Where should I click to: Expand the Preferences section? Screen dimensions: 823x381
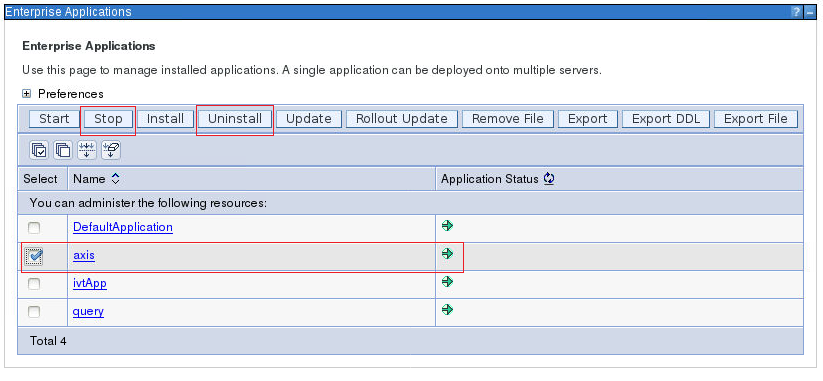coord(26,94)
